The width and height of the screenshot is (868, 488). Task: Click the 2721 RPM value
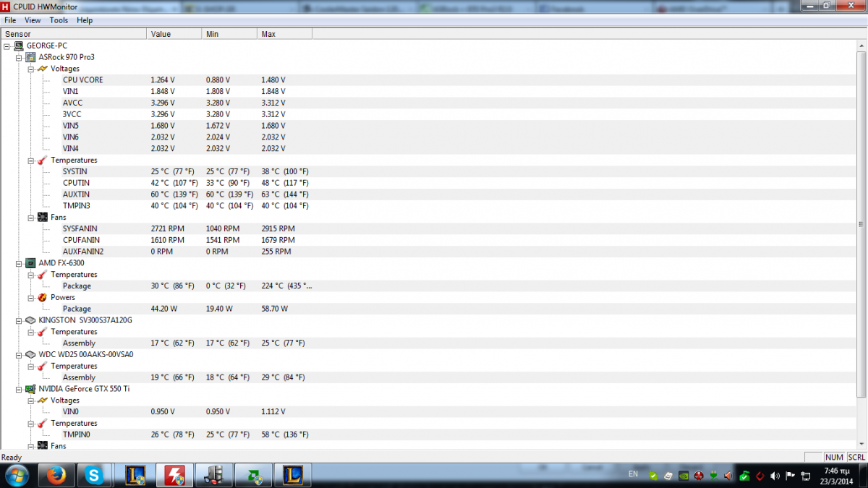167,228
